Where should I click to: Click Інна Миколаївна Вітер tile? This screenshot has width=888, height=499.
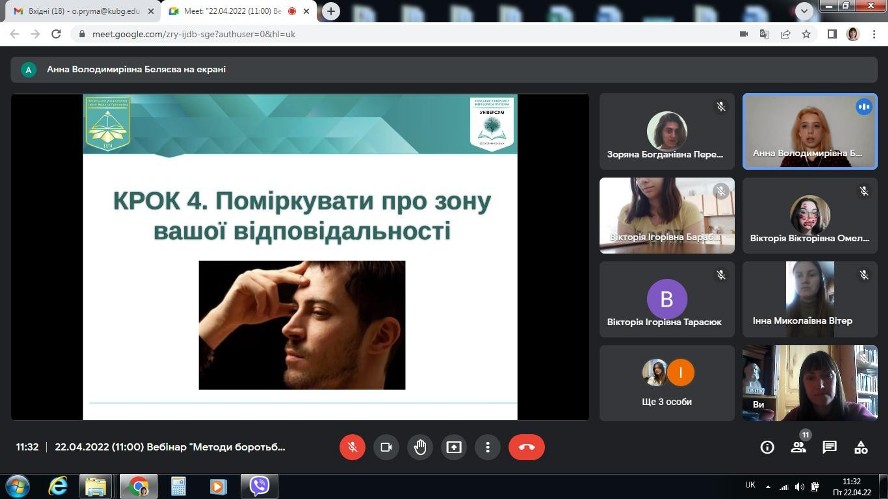pos(810,299)
